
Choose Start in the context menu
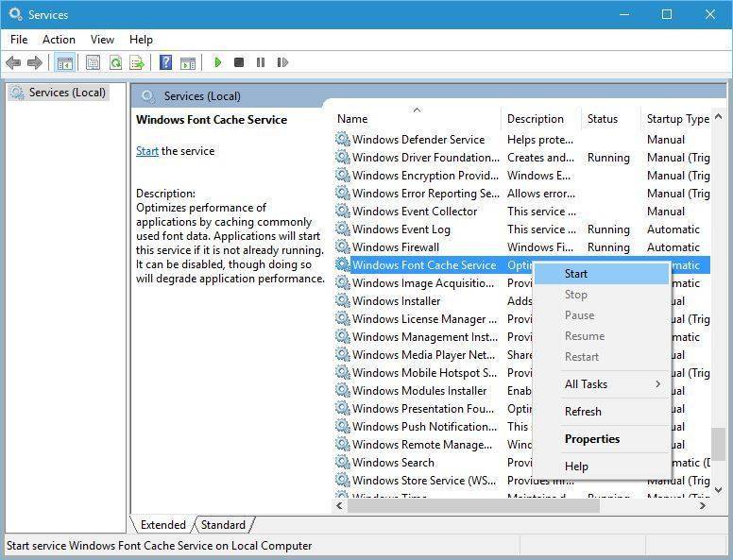pos(601,274)
